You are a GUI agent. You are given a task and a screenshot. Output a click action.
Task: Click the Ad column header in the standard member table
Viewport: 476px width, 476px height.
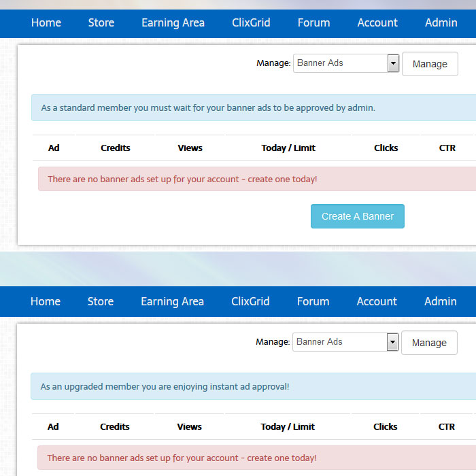pos(54,148)
